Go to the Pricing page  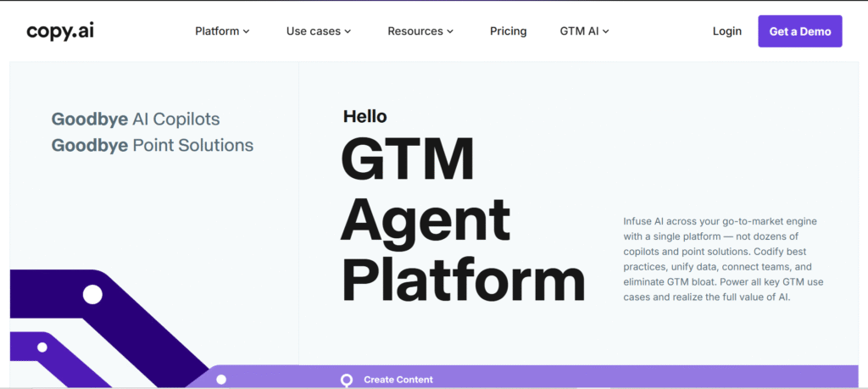tap(509, 31)
